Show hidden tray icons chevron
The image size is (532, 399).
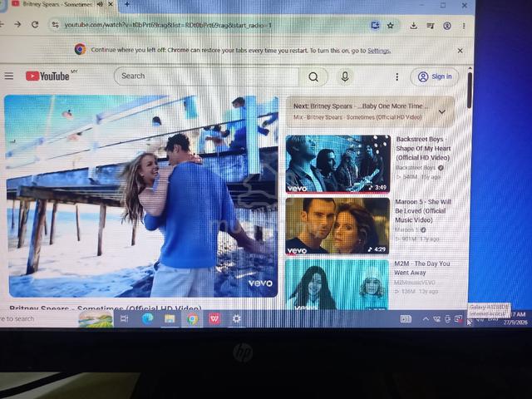426,319
